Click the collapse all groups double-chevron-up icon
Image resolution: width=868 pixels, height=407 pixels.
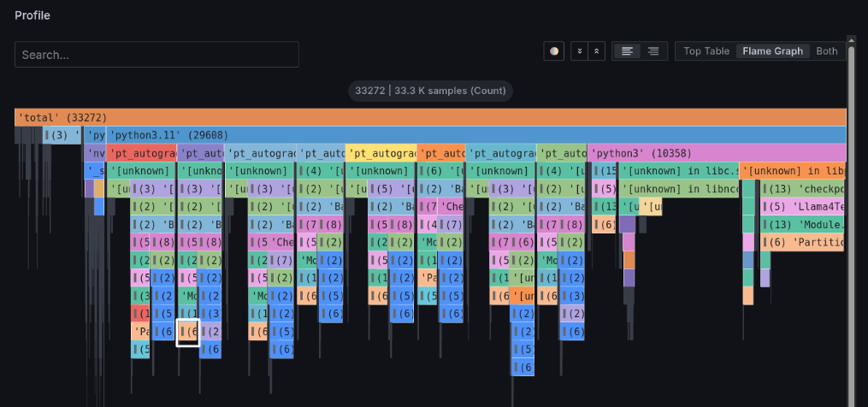[596, 51]
